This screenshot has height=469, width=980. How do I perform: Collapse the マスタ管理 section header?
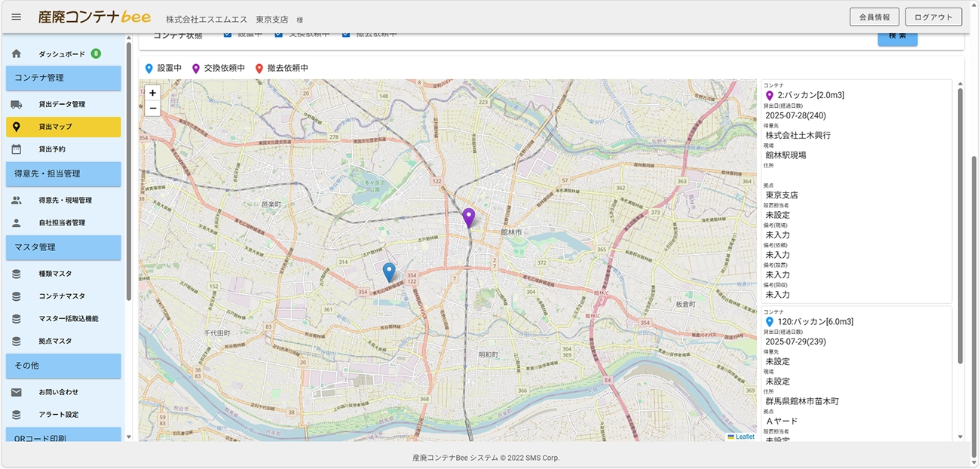[x=63, y=247]
